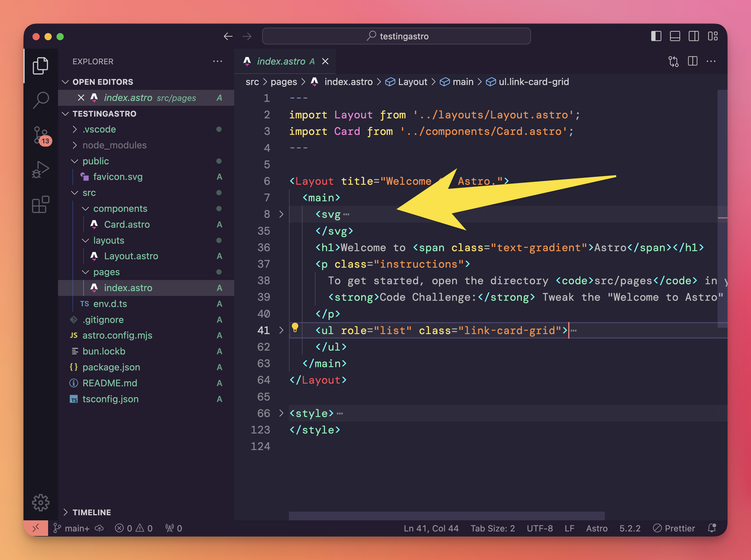Unfold the collapsed svg block at line 8
The height and width of the screenshot is (560, 751).
tap(281, 214)
